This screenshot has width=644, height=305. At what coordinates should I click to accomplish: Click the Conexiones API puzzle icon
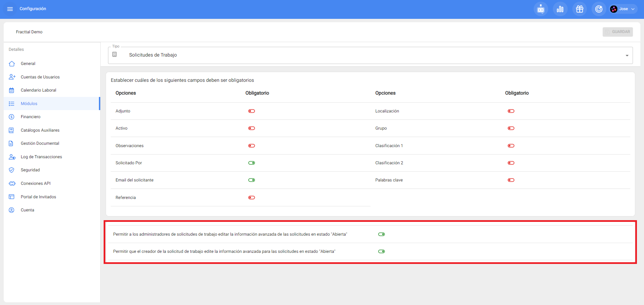[12, 183]
